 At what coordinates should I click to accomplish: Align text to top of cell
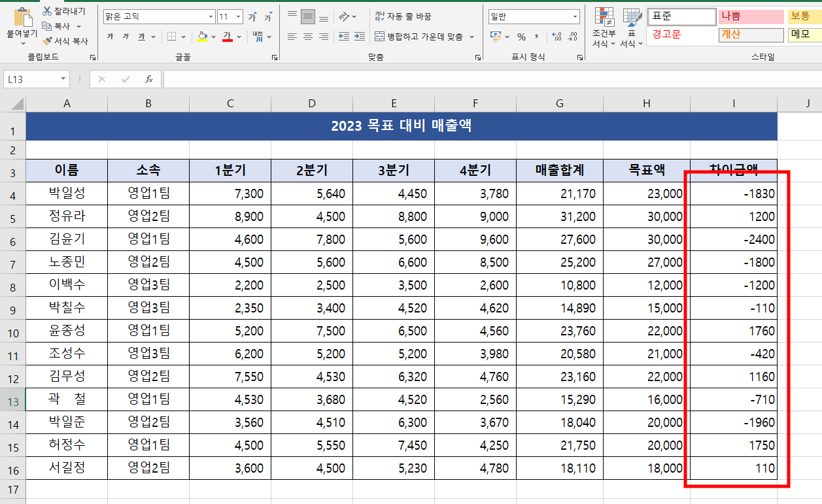pos(292,16)
